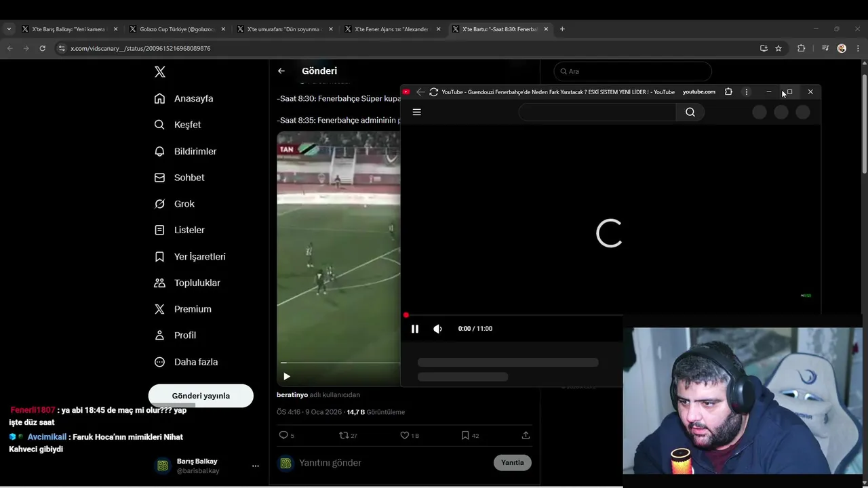
Task: Open extensions in YouTube popup window
Action: 728,91
